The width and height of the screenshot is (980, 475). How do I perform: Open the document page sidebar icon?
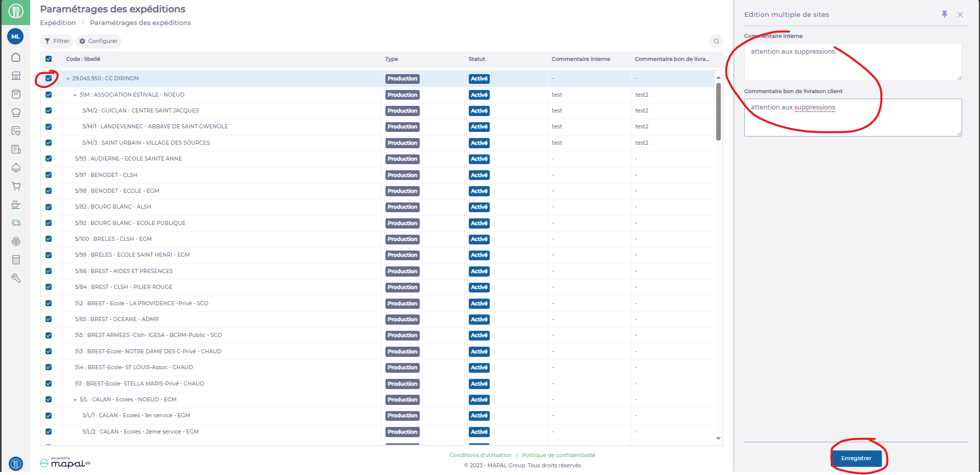tap(16, 149)
